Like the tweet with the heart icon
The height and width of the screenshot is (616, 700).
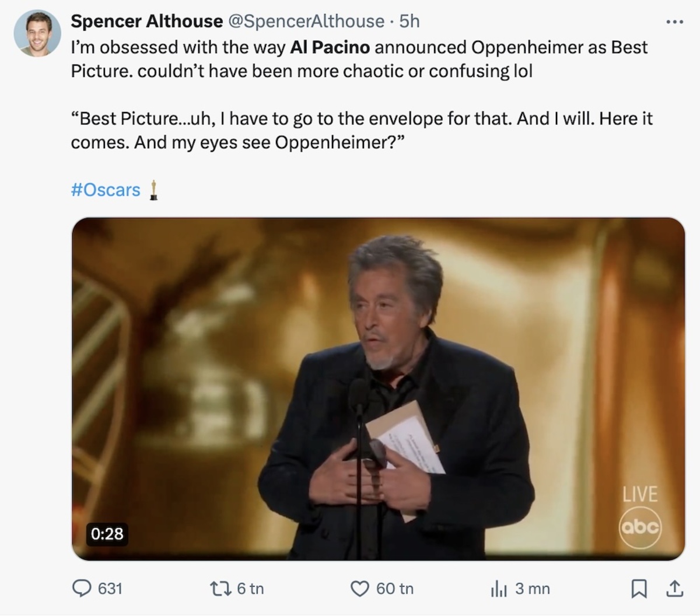pos(359,589)
